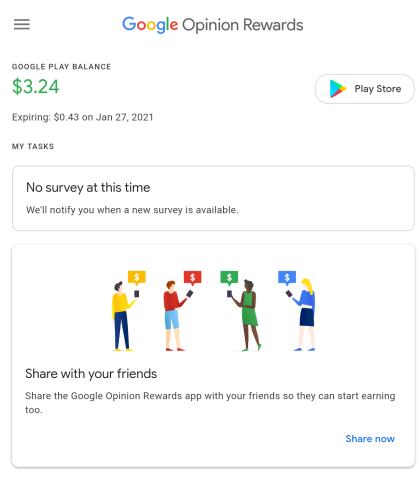Image resolution: width=419 pixels, height=490 pixels.
Task: Click the $3.24 balance amount
Action: click(36, 87)
